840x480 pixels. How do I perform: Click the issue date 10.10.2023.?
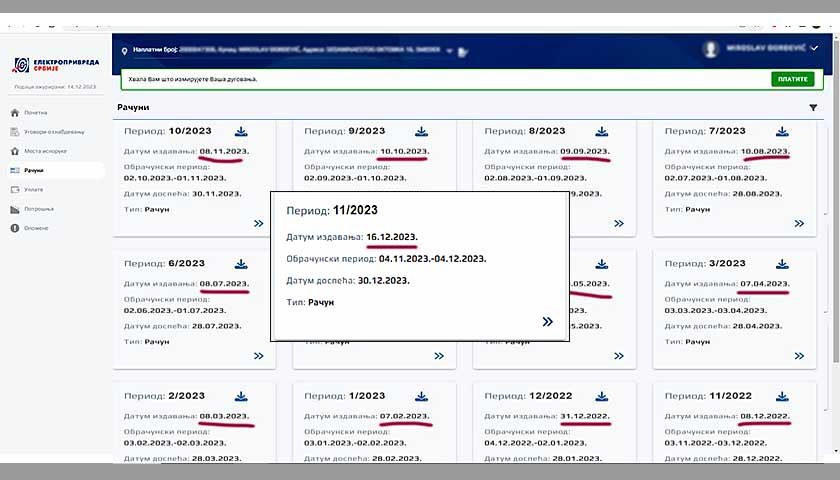click(404, 152)
